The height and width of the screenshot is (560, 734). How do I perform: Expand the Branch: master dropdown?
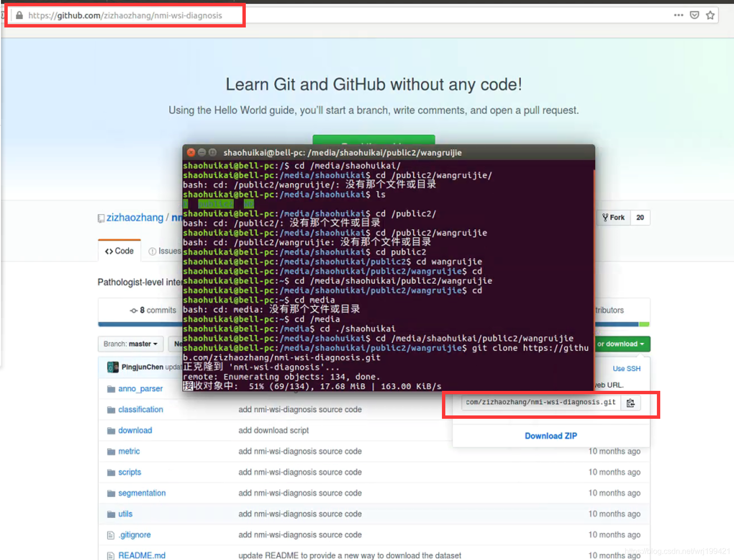click(x=130, y=344)
